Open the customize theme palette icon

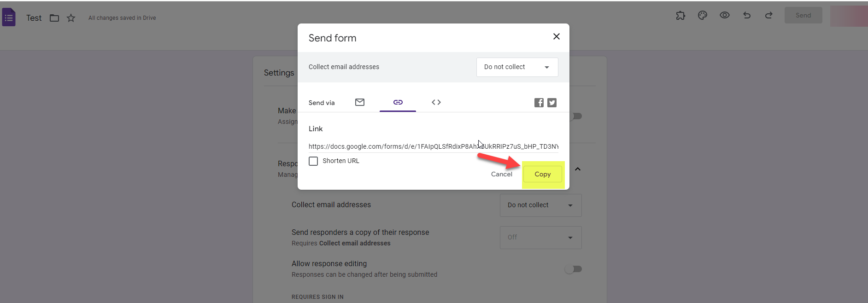point(703,16)
